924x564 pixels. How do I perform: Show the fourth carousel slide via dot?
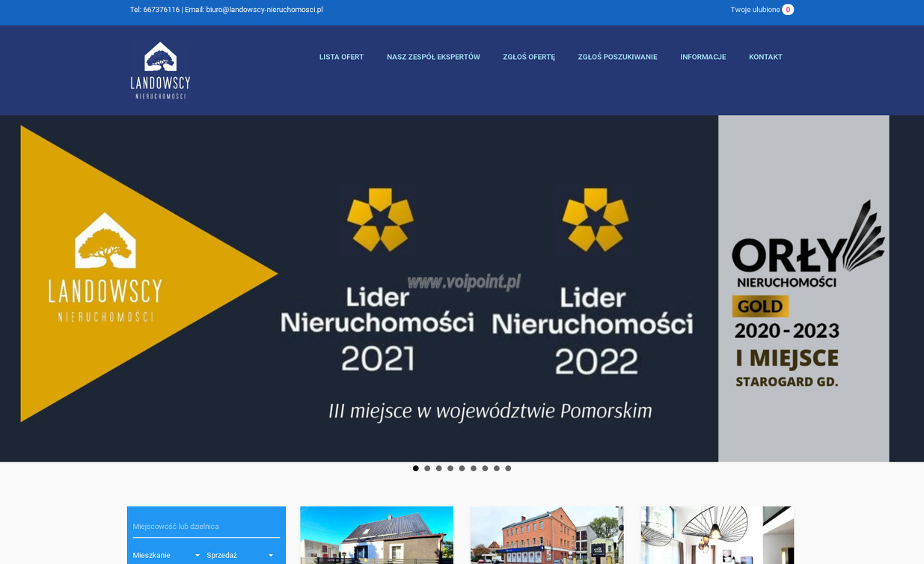(x=450, y=468)
